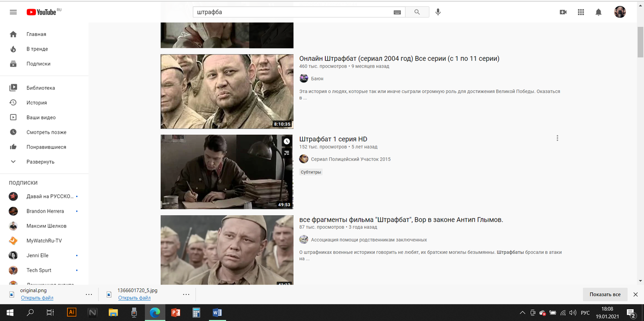Click the Баюн channel name
The image size is (644, 321).
coord(317,78)
